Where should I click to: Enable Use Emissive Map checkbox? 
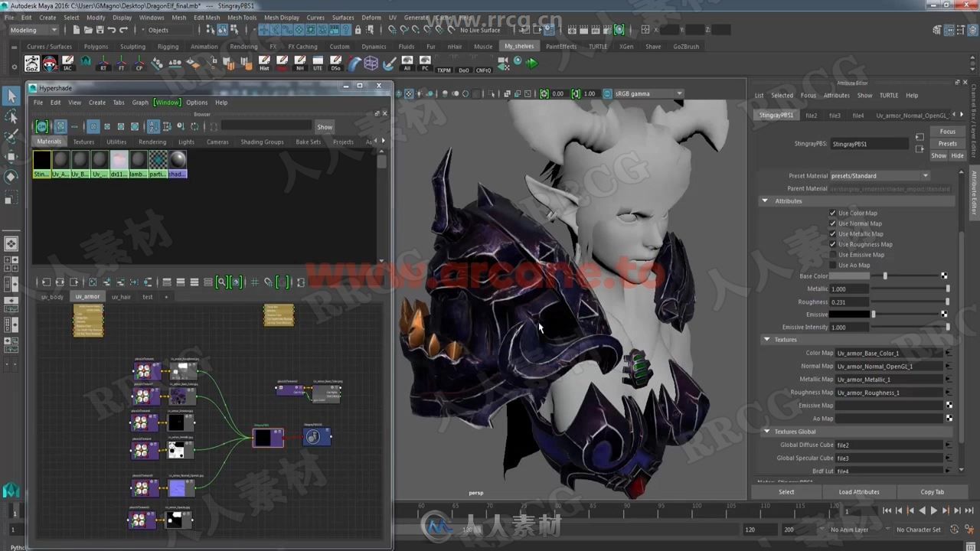pyautogui.click(x=832, y=255)
